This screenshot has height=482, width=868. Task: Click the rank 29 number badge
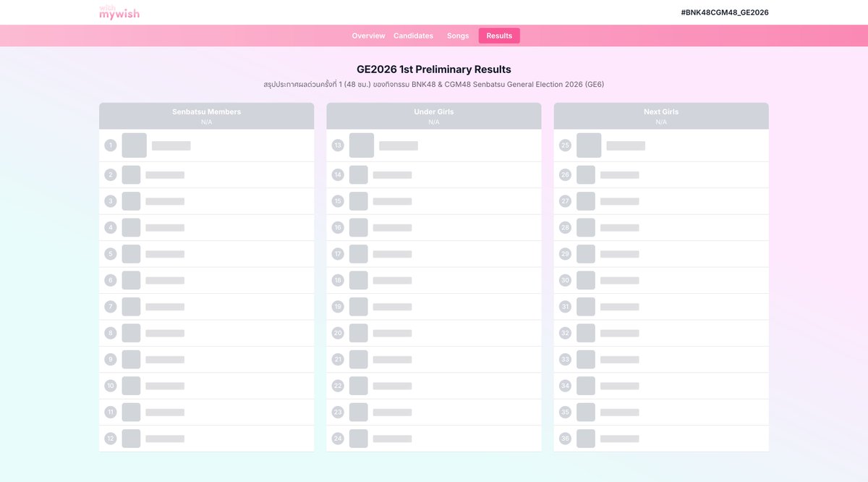point(565,254)
